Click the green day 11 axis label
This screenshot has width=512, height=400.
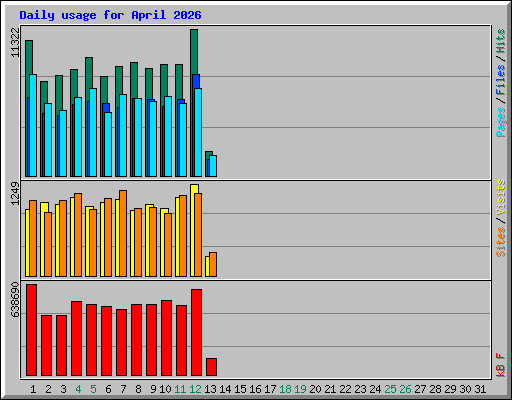pyautogui.click(x=180, y=389)
